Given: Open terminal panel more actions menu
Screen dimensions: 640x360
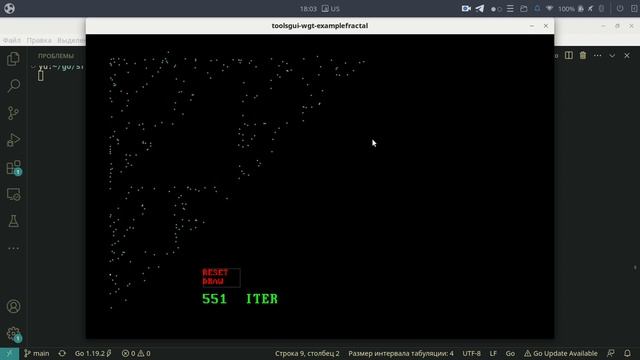Looking at the screenshot, I should point(598,56).
